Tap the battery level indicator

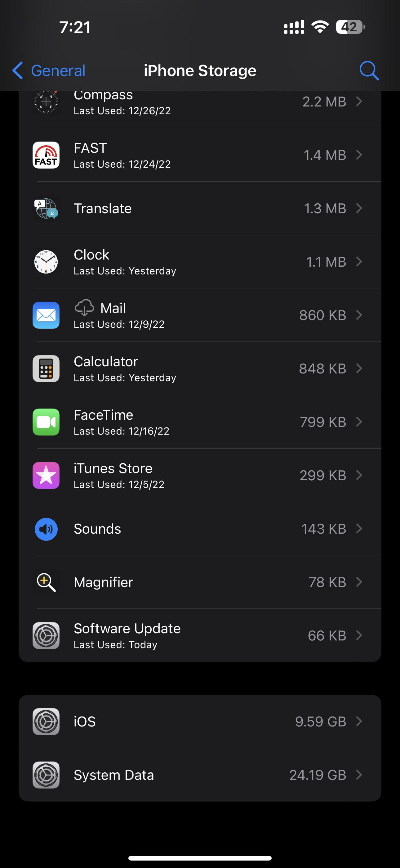pyautogui.click(x=350, y=27)
